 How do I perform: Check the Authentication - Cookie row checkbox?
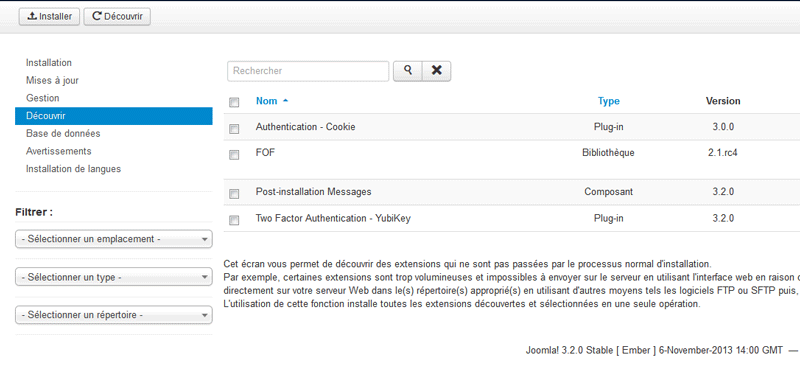point(234,129)
